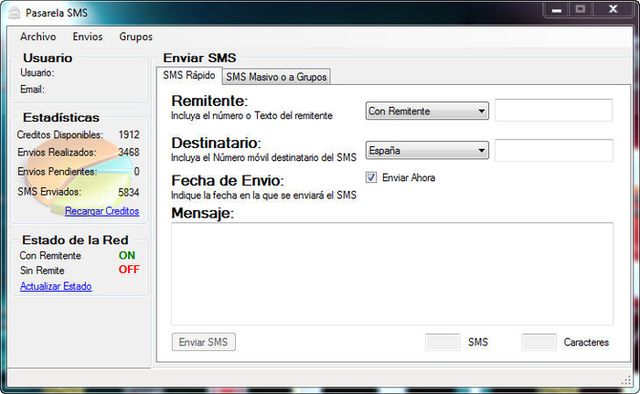
Task: Click the Destinatario phone number field
Action: (553, 150)
